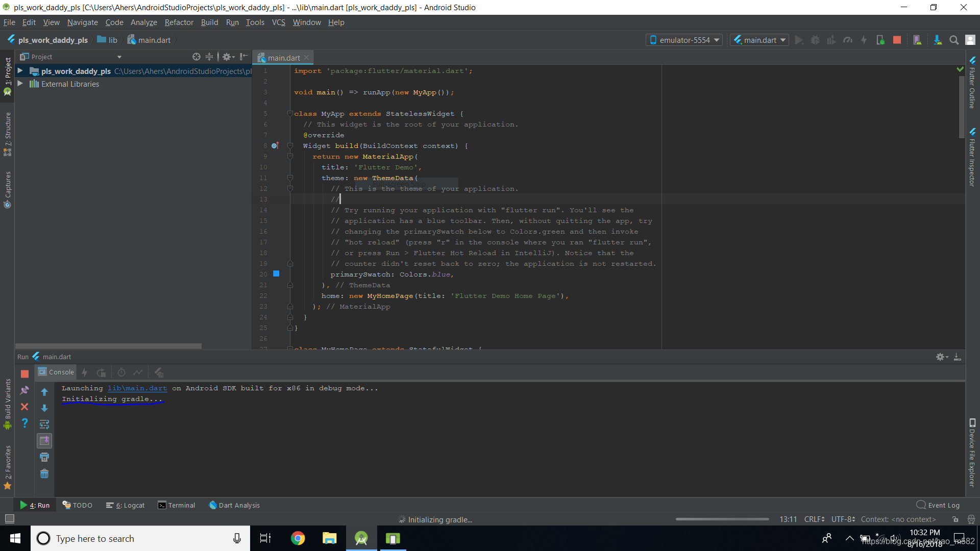The height and width of the screenshot is (551, 980).
Task: Expand the External Libraries tree item
Action: pyautogui.click(x=20, y=84)
